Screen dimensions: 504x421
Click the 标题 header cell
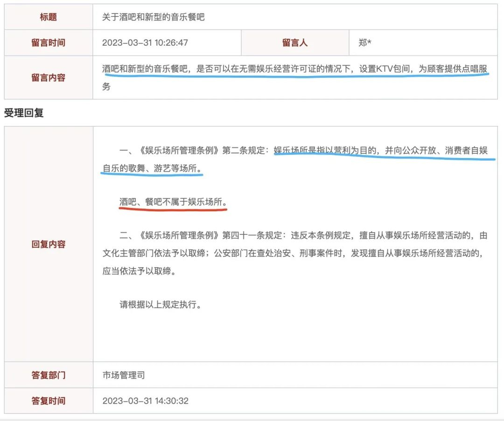[x=49, y=17]
